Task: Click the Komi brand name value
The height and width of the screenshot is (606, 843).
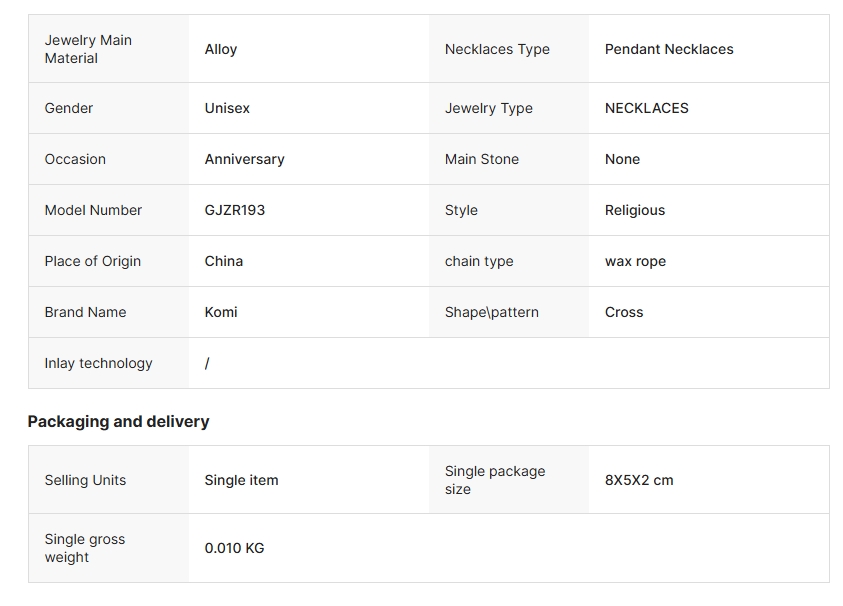Action: 221,312
